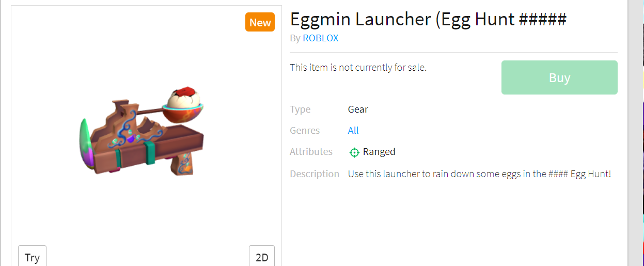Image resolution: width=644 pixels, height=266 pixels.
Task: Click the Ranged attribute label
Action: click(379, 152)
